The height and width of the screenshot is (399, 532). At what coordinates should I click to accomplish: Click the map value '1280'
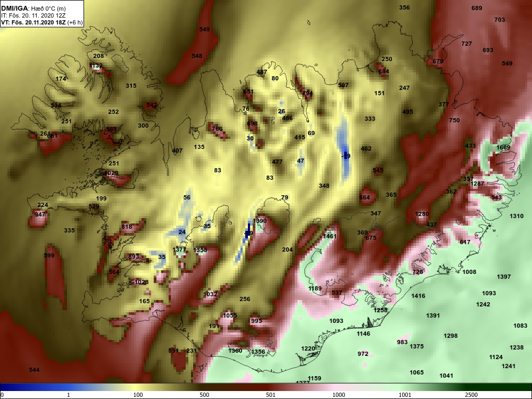[x=422, y=214]
